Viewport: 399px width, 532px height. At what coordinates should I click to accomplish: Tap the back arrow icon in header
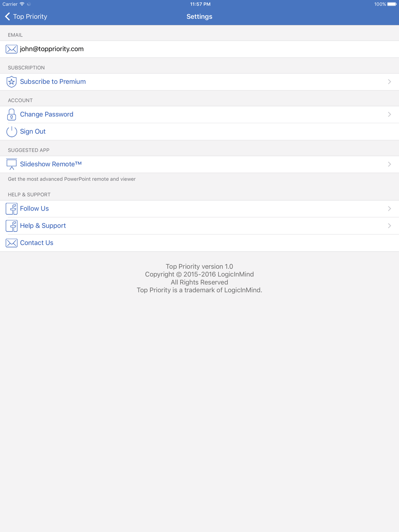tap(8, 16)
